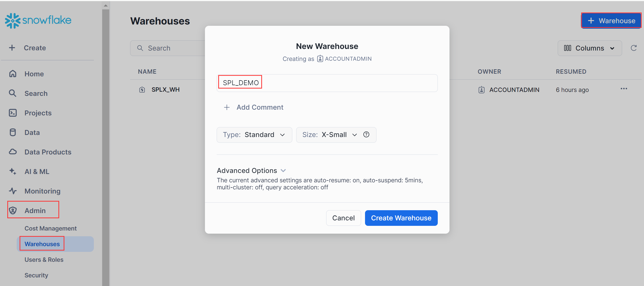Image resolution: width=644 pixels, height=286 pixels.
Task: Click the size help question-mark icon
Action: pyautogui.click(x=366, y=134)
